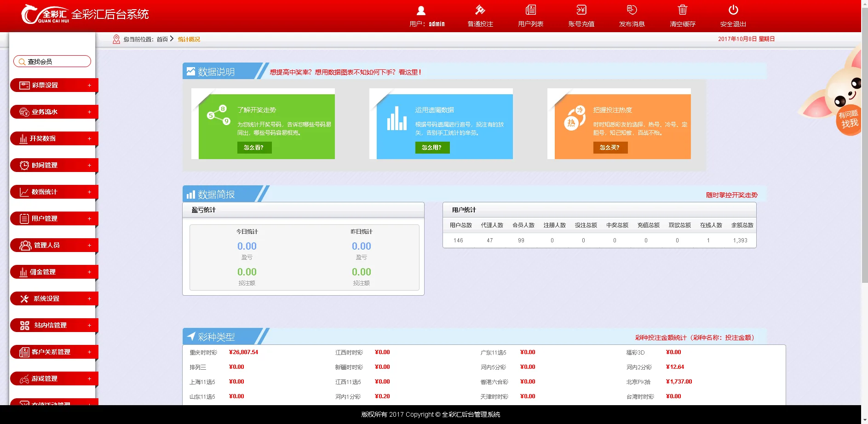Viewport: 868px width, 424px height.
Task: Click 清空缓存 trash can icon
Action: click(x=683, y=10)
